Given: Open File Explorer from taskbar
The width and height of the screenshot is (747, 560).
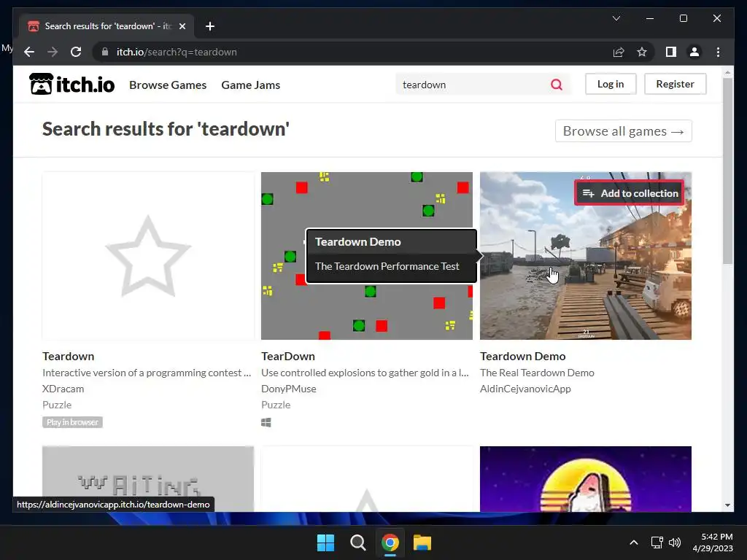Looking at the screenshot, I should (422, 542).
